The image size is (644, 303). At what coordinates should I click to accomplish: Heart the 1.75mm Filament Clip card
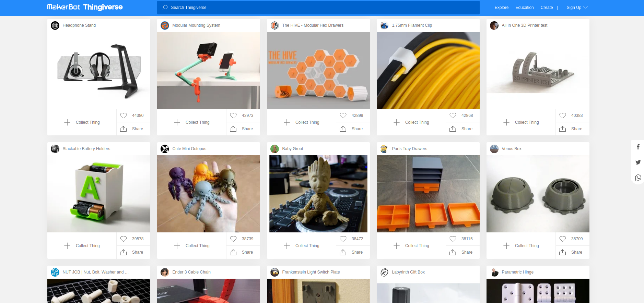[453, 116]
